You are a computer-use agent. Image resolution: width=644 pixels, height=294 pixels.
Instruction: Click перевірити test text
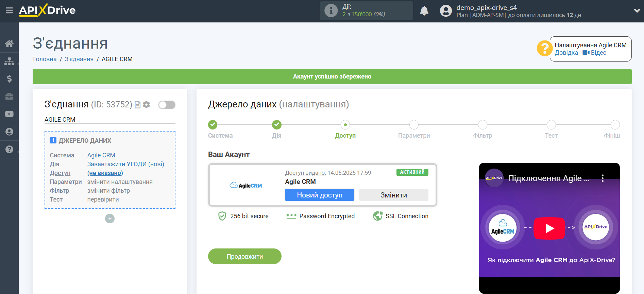[103, 200]
